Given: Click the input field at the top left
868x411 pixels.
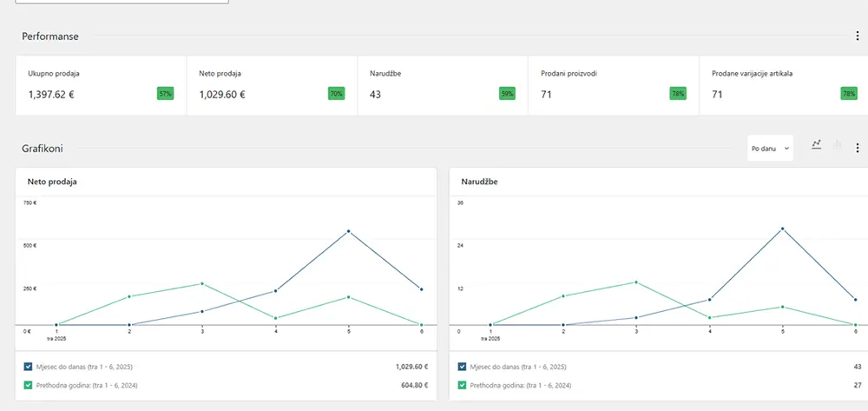Looking at the screenshot, I should (122, 2).
